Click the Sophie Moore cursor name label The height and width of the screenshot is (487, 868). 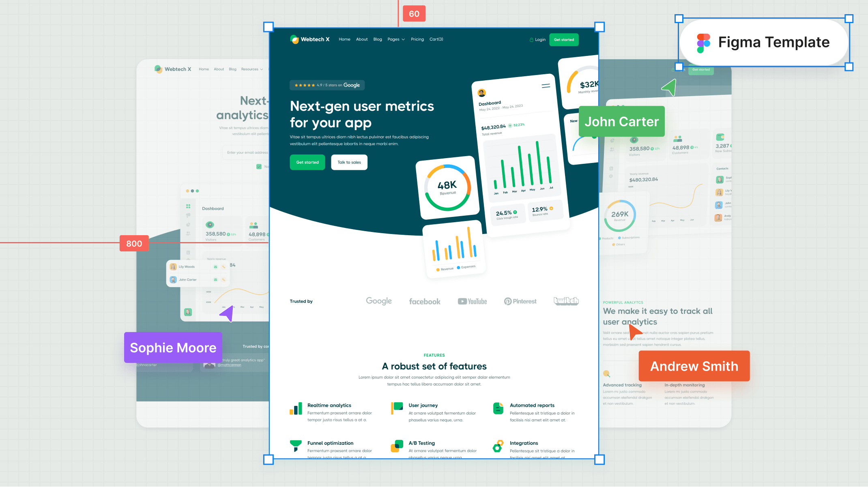point(173,348)
